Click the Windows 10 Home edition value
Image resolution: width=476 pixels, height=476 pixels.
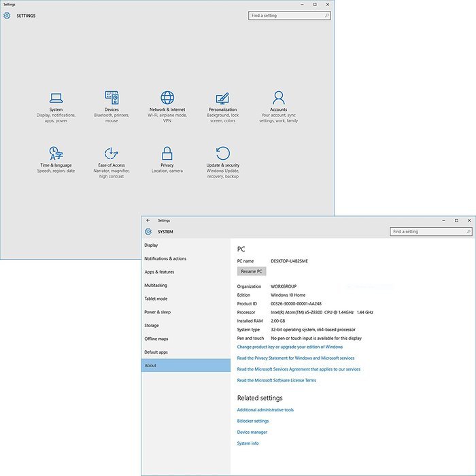tap(288, 295)
